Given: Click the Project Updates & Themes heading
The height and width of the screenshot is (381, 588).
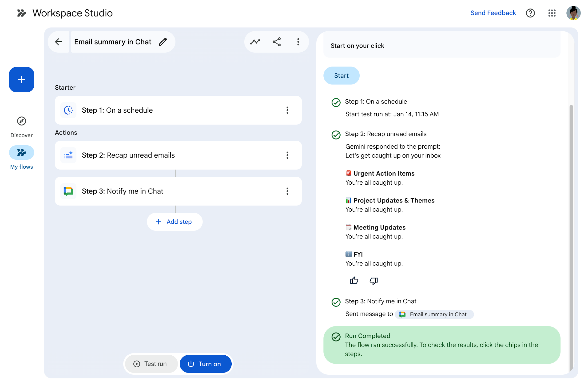Looking at the screenshot, I should [x=393, y=200].
